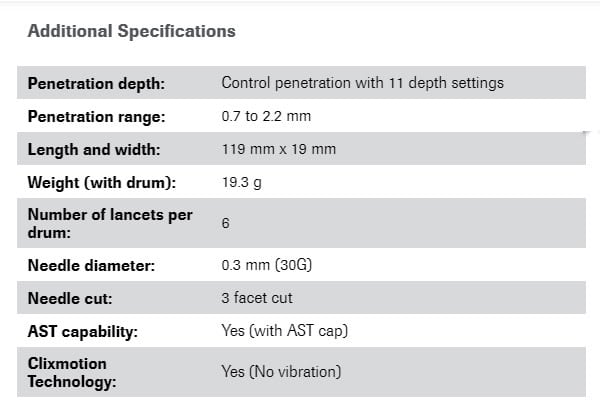The width and height of the screenshot is (600, 408).
Task: Select the Number of lancets per drum label
Action: coord(110,223)
